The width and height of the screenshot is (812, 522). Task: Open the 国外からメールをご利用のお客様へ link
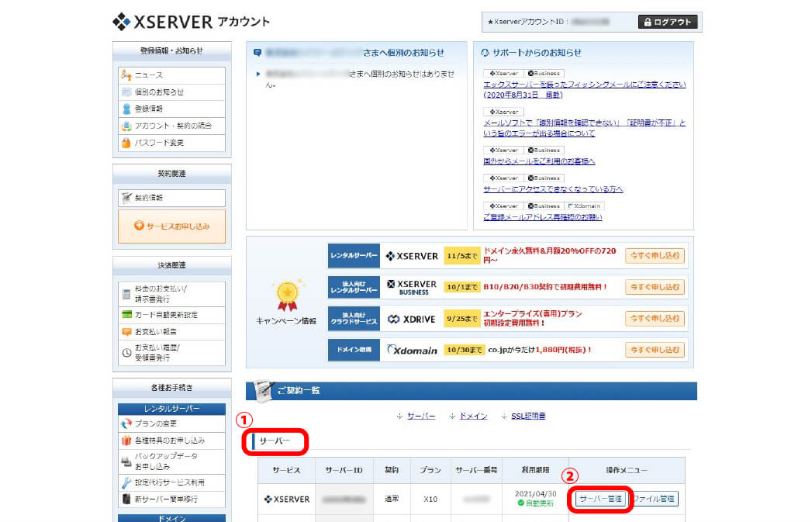[x=539, y=161]
